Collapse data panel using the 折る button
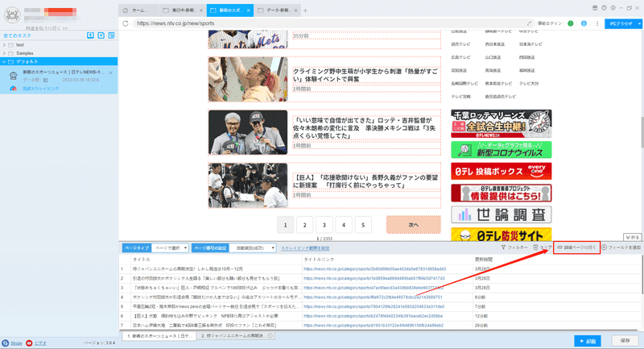This screenshot has height=349, width=644. click(x=632, y=237)
